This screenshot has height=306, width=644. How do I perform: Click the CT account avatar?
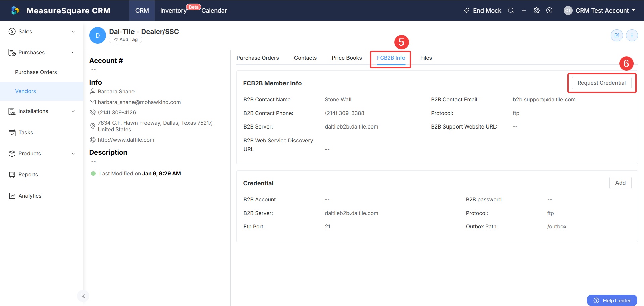(568, 10)
